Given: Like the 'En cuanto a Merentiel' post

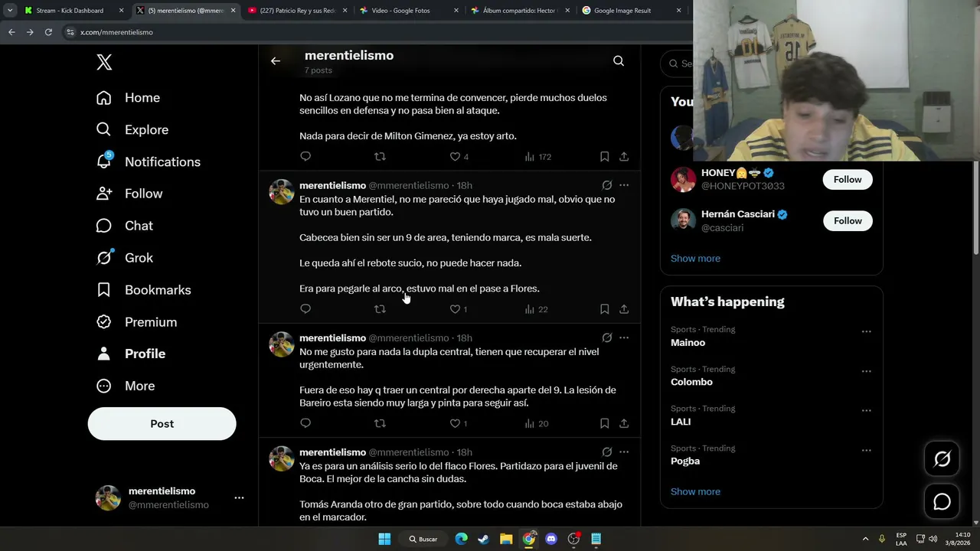Looking at the screenshot, I should tap(458, 309).
